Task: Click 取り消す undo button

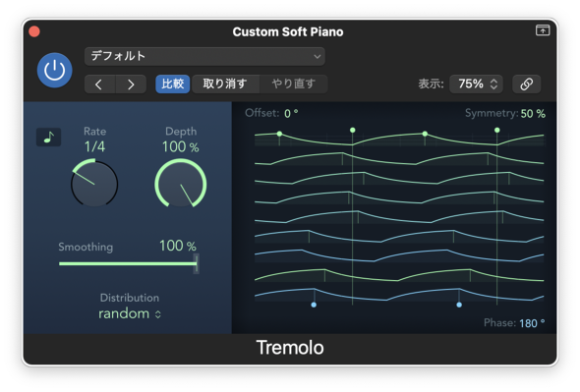Action: pyautogui.click(x=225, y=84)
